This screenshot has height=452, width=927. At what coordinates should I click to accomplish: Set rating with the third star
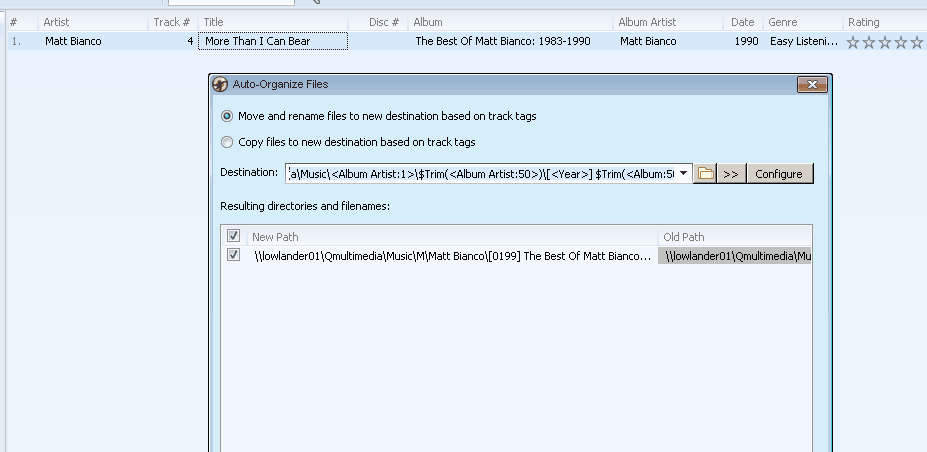(x=885, y=42)
